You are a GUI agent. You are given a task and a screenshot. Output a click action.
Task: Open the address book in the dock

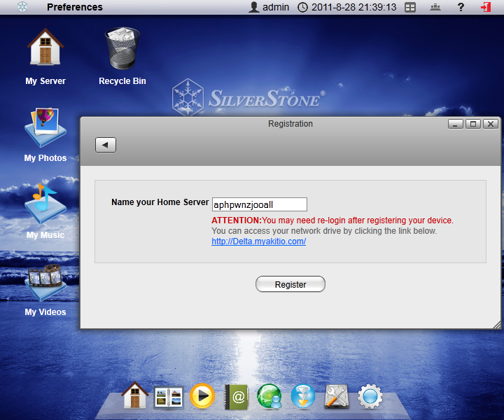(237, 397)
